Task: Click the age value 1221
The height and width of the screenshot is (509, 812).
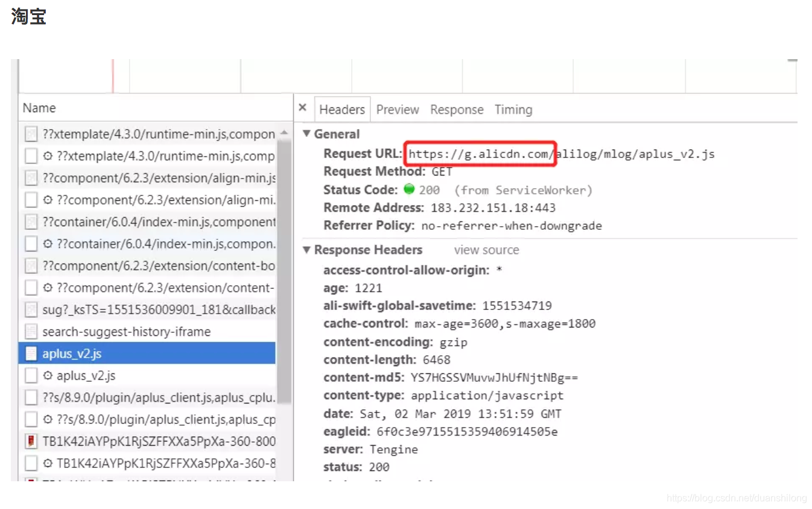Action: 368,288
